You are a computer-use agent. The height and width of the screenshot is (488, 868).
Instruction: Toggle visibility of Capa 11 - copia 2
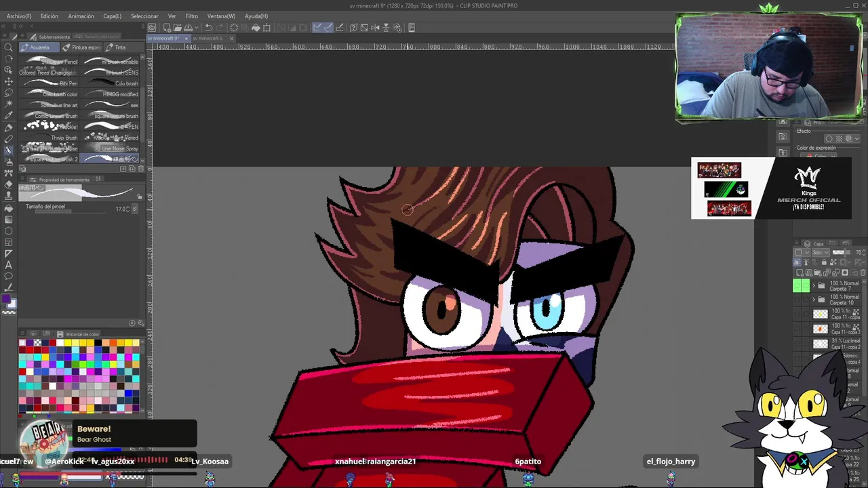pyautogui.click(x=797, y=343)
